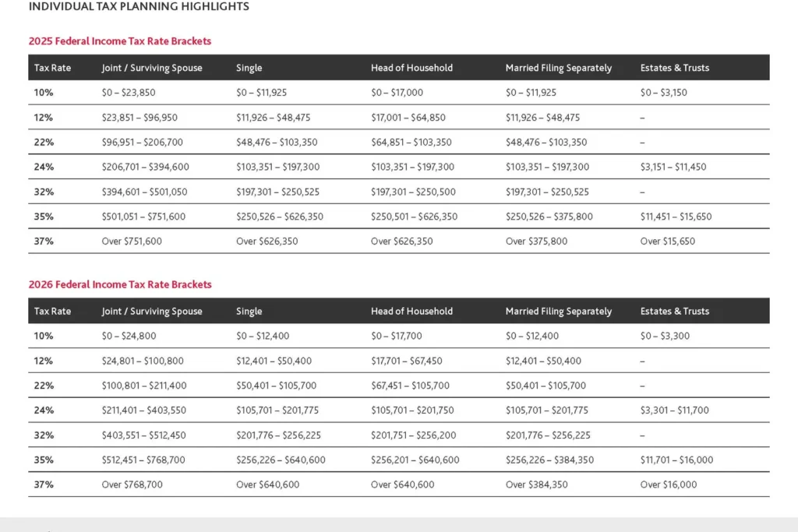Select the 2025 table's Joint / Surviving Spouse header
Viewport: 798px width, 532px height.
152,68
